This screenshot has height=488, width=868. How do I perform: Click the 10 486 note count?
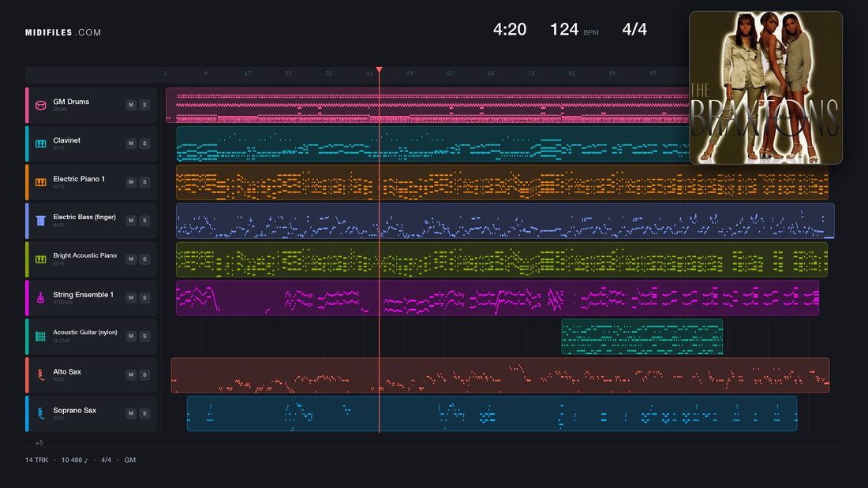click(74, 460)
